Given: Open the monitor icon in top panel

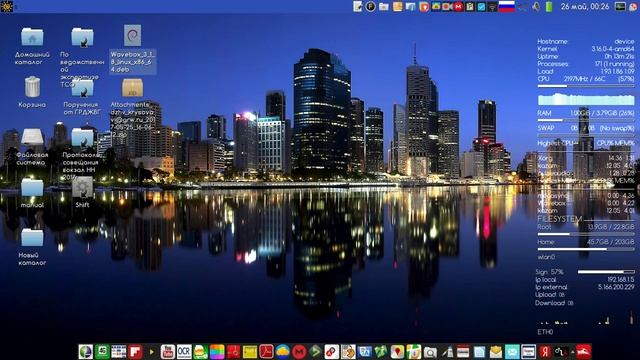Looking at the screenshot, I should pyautogui.click(x=620, y=6).
